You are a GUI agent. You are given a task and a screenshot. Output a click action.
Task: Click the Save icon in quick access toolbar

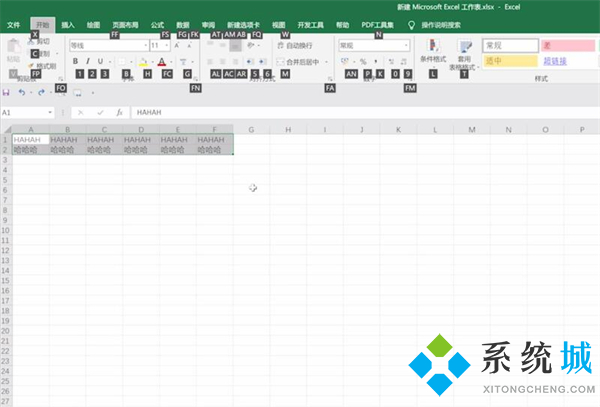tap(6, 93)
